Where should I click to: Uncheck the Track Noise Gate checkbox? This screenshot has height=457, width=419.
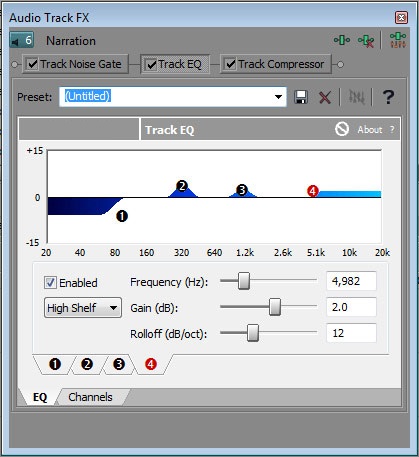pyautogui.click(x=33, y=64)
